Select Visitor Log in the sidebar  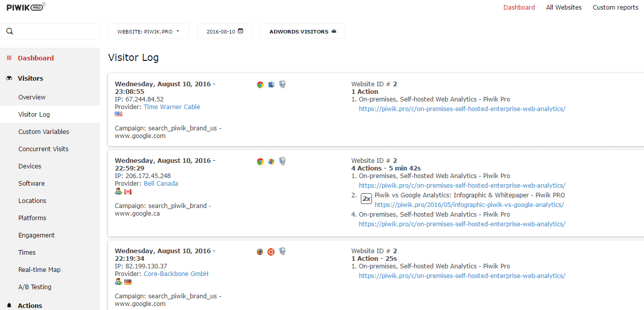(x=33, y=114)
